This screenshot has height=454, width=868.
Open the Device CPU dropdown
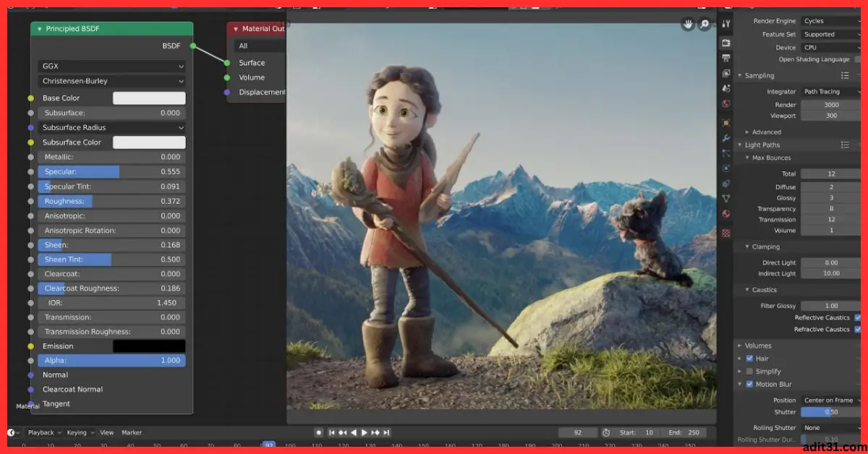[830, 47]
